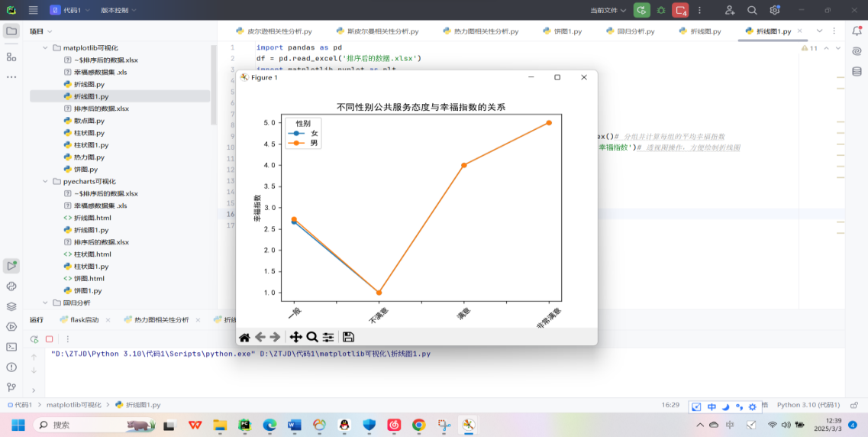Screen dimensions: 868x437
Task: Start debugging with the bug icon
Action: coord(661,10)
